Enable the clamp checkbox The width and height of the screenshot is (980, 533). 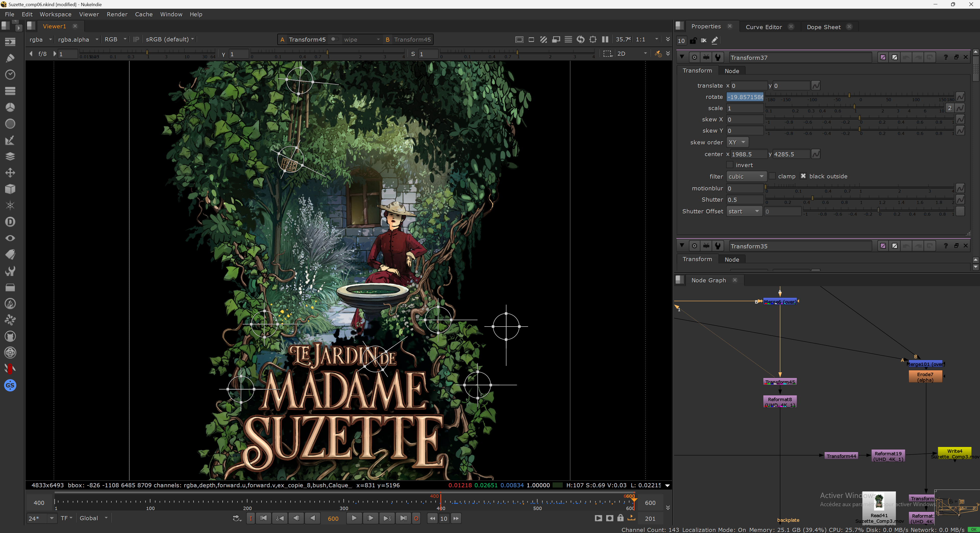click(772, 176)
